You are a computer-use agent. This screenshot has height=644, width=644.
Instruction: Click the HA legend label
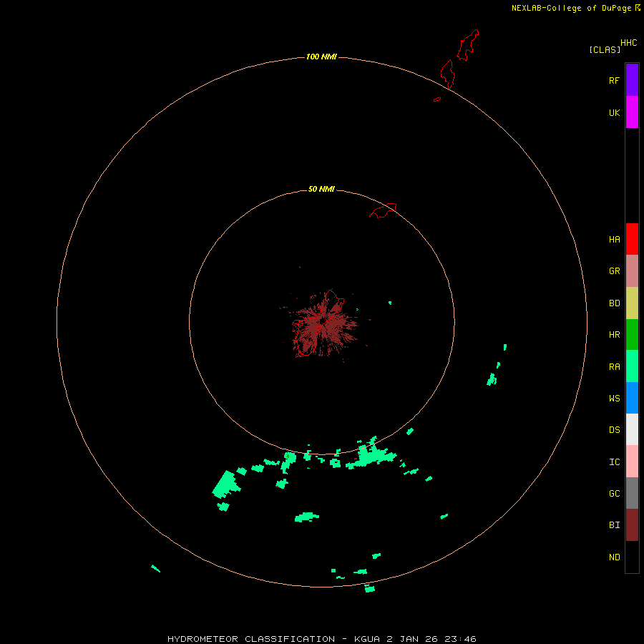614,240
